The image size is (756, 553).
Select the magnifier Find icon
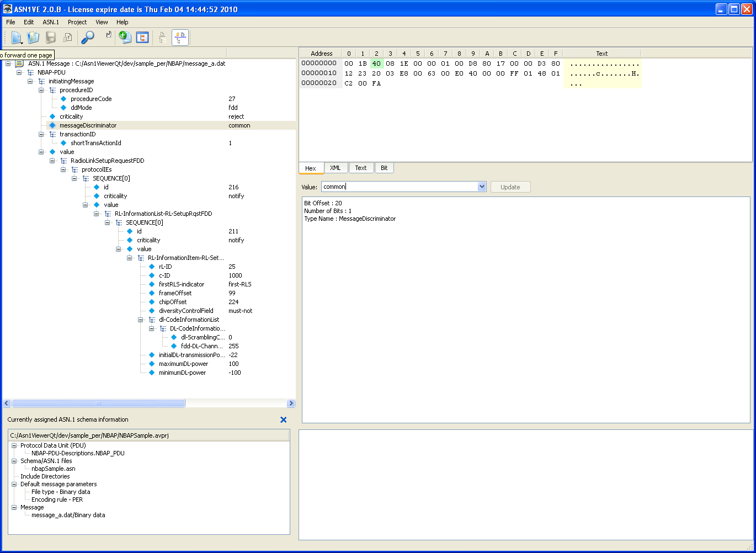pos(88,37)
